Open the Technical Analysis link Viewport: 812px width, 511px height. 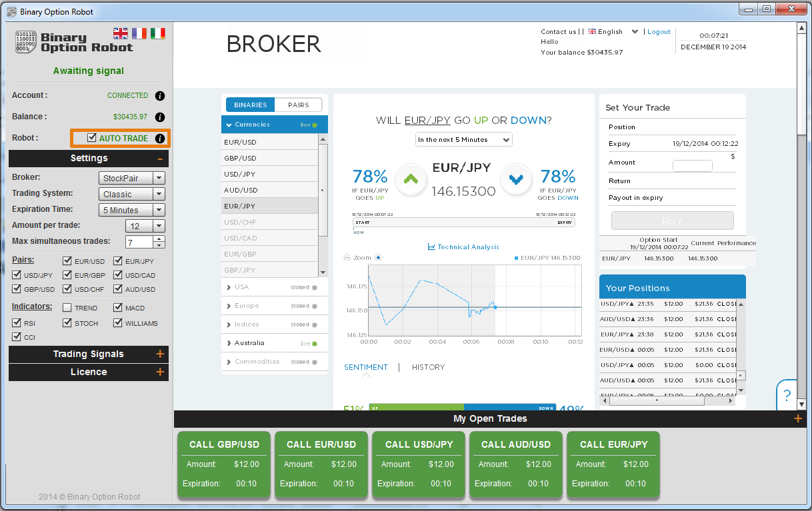[463, 247]
